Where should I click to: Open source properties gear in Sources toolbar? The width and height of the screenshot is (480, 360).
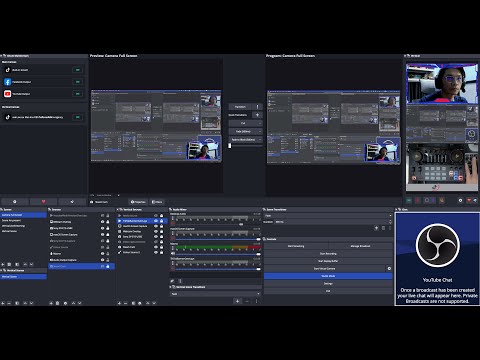(65, 303)
